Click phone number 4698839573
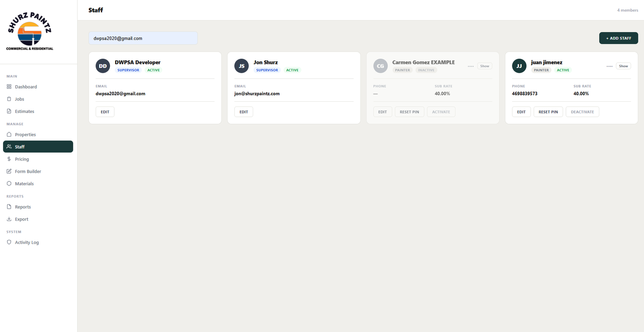Viewport: 644px width, 332px height. click(x=524, y=94)
